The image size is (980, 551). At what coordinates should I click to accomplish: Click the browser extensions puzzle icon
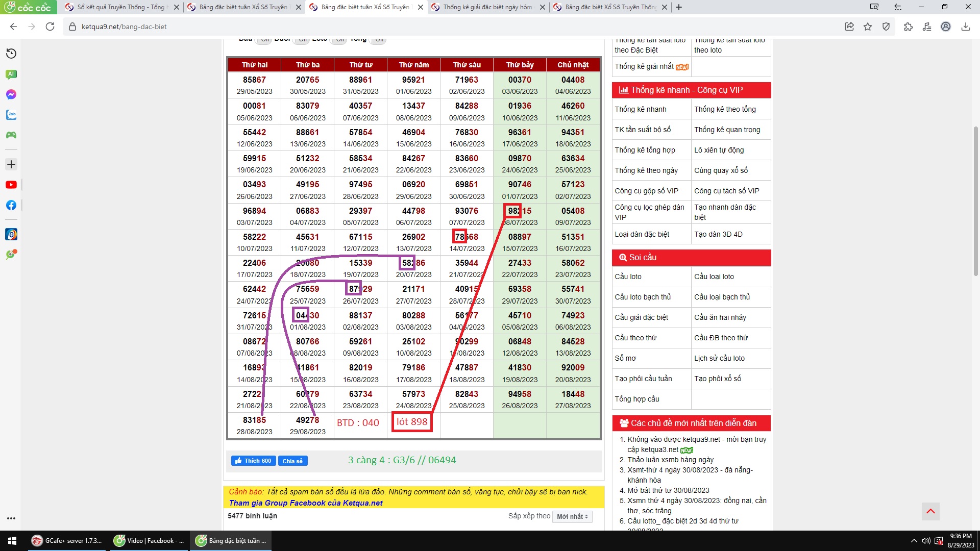(x=908, y=27)
